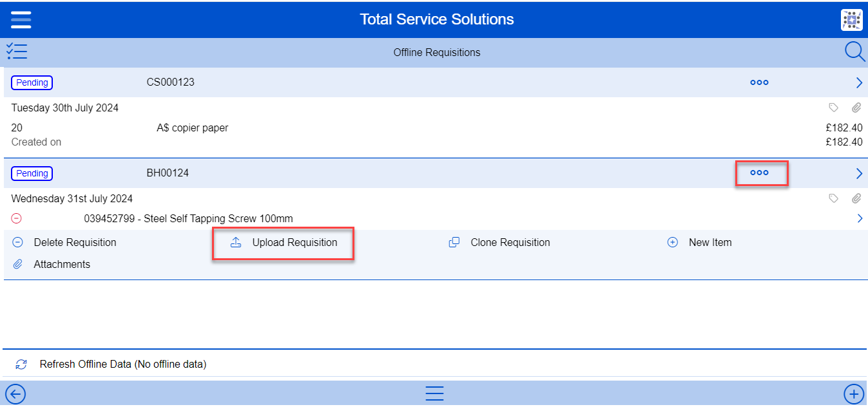The height and width of the screenshot is (407, 868).
Task: Click the Pending badge on CS000123
Action: point(32,82)
